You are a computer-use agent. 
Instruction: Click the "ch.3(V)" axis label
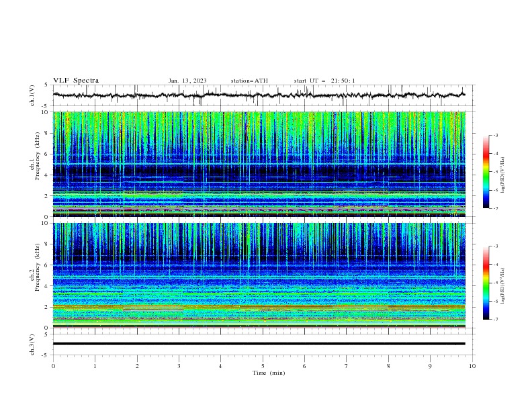pos(32,345)
